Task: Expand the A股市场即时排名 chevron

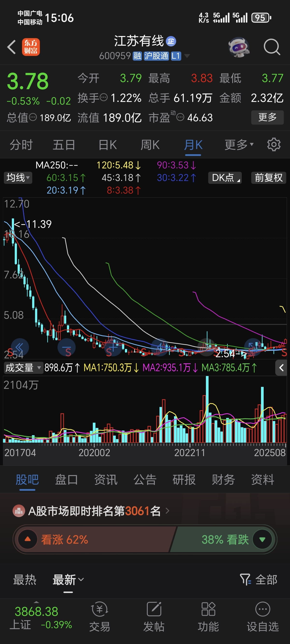Action: (x=167, y=511)
